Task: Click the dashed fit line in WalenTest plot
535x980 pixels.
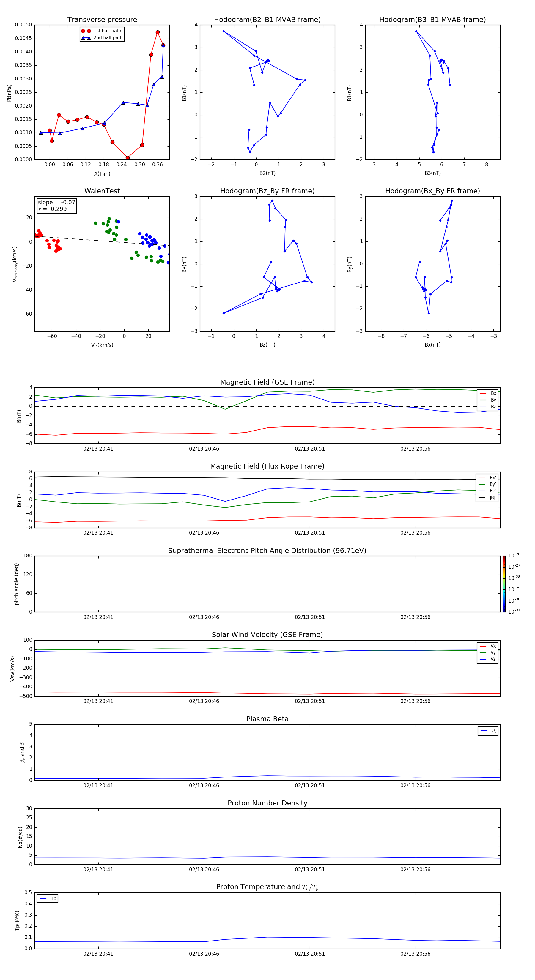Action: (x=102, y=241)
